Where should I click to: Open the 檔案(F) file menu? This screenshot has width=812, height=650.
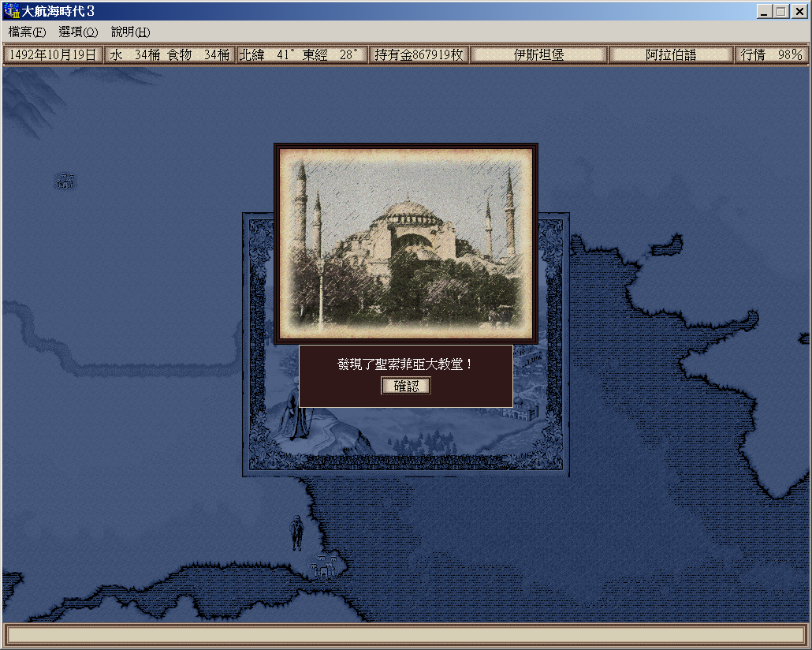[x=27, y=32]
